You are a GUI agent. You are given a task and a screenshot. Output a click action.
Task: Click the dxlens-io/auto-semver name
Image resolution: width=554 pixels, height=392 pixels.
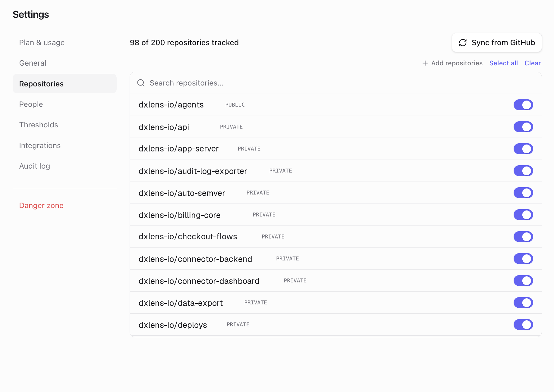[x=182, y=193]
